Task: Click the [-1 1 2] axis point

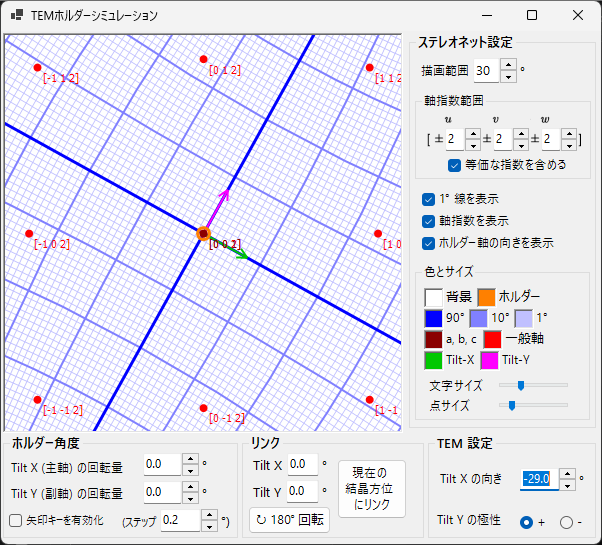Action: tap(37, 68)
